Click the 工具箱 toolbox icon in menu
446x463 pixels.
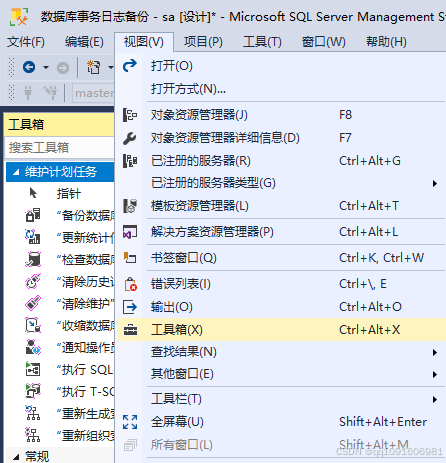point(130,330)
